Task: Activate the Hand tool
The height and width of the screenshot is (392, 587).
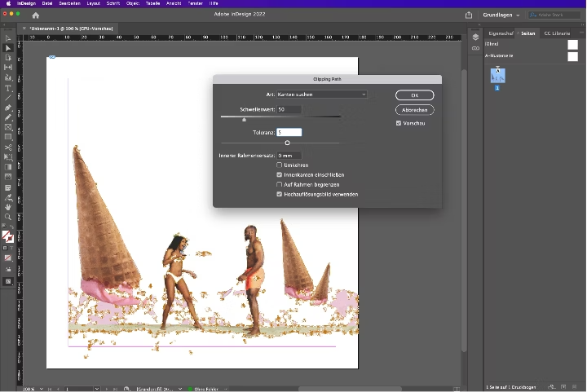Action: point(8,207)
